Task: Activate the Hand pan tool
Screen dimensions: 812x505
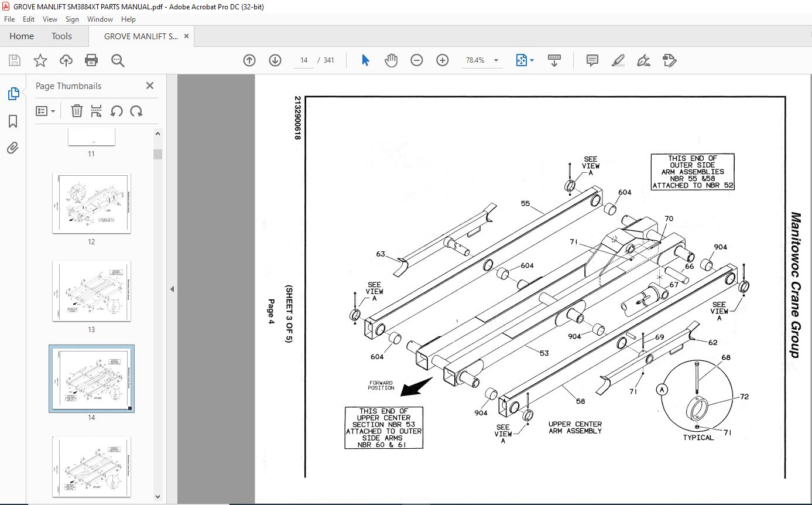Action: point(391,60)
